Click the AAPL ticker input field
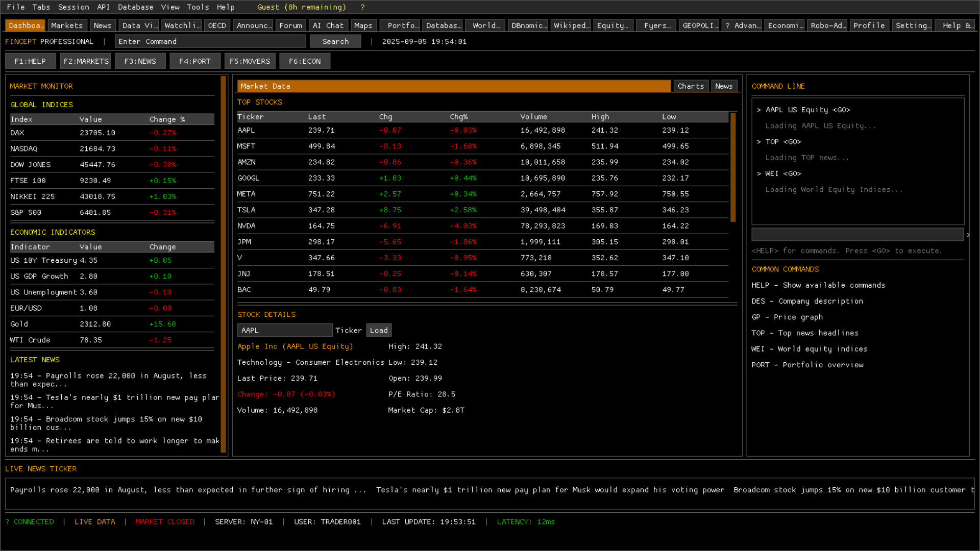The image size is (980, 551). (284, 330)
